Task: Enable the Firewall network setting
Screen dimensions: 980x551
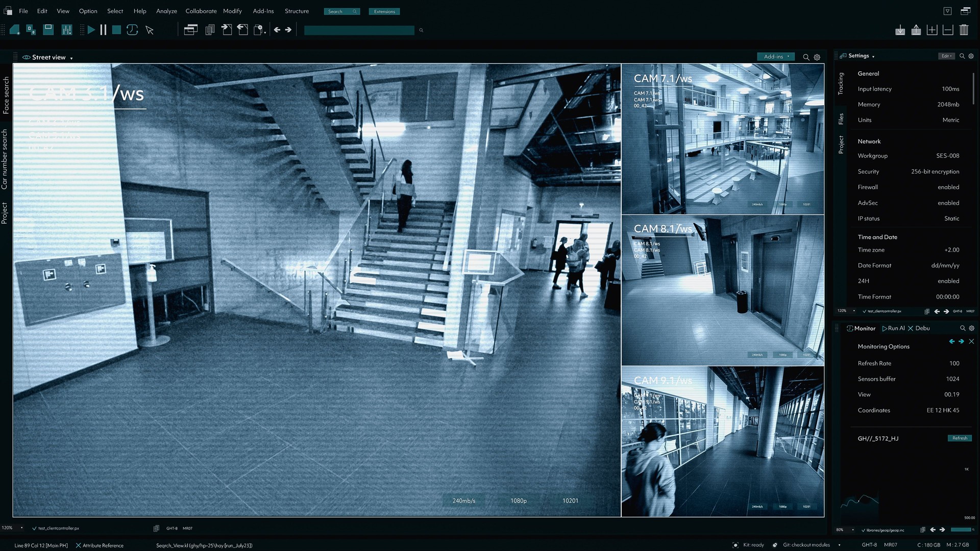Action: (x=948, y=187)
